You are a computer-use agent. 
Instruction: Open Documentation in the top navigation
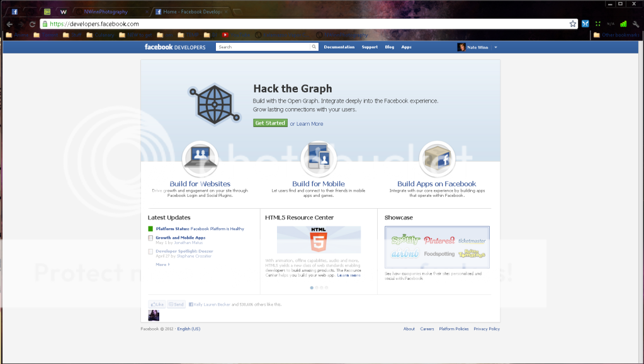pyautogui.click(x=339, y=47)
